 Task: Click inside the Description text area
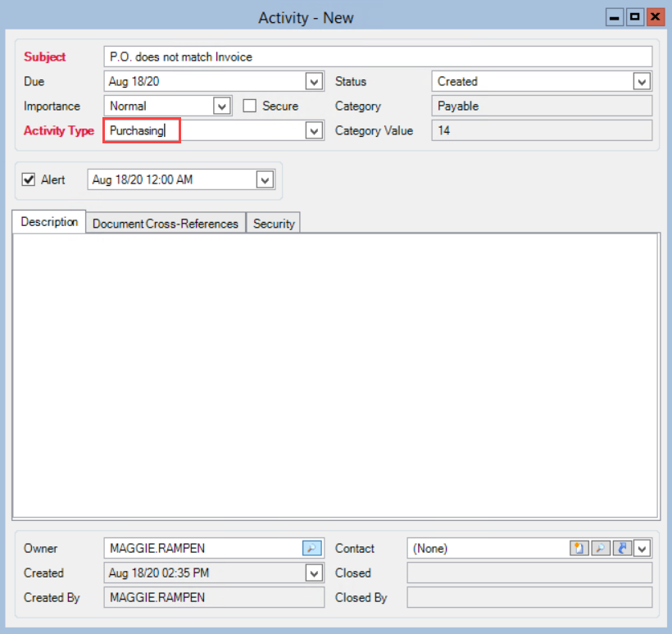click(x=335, y=375)
